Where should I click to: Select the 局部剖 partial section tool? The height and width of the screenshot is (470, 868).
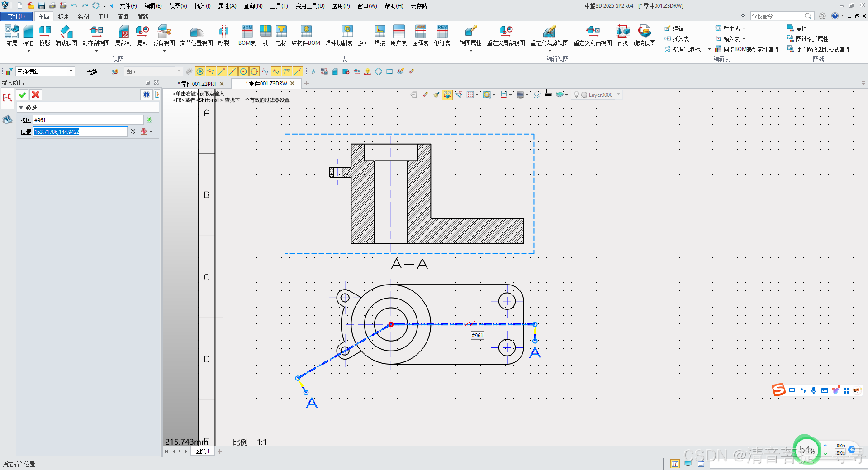tap(123, 35)
